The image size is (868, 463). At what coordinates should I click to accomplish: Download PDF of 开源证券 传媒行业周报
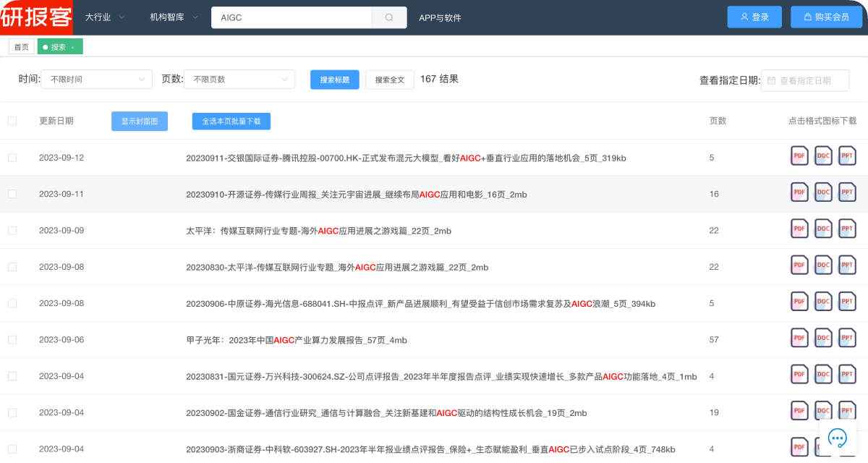[x=799, y=192]
